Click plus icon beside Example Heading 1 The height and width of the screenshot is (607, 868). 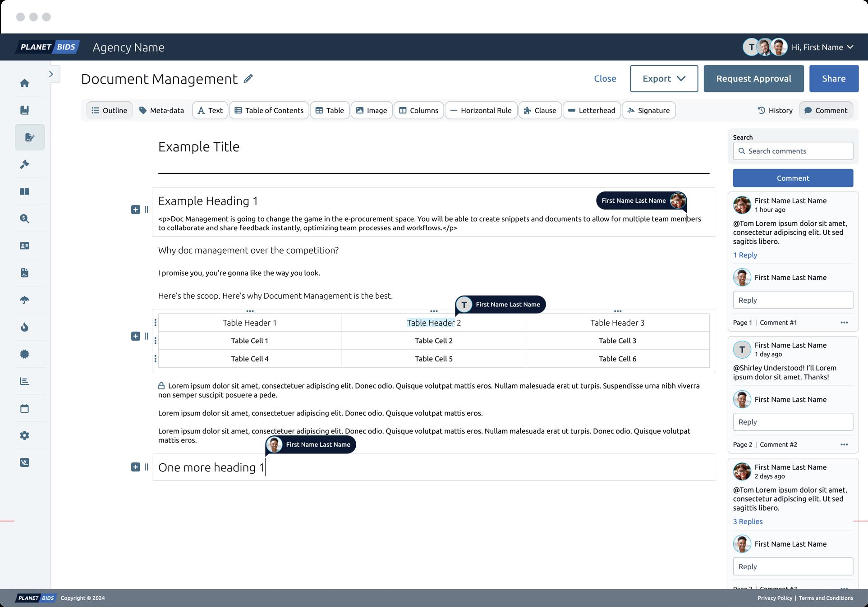pos(135,210)
